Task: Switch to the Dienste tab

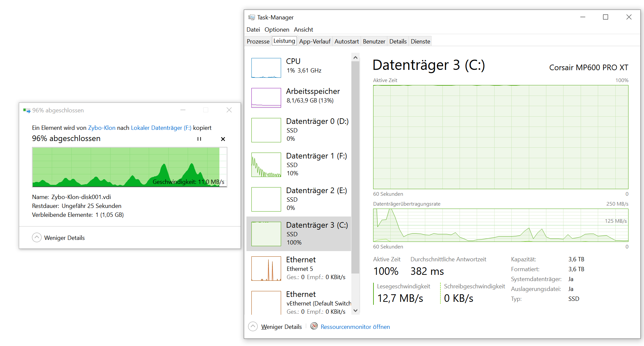Action: (420, 42)
